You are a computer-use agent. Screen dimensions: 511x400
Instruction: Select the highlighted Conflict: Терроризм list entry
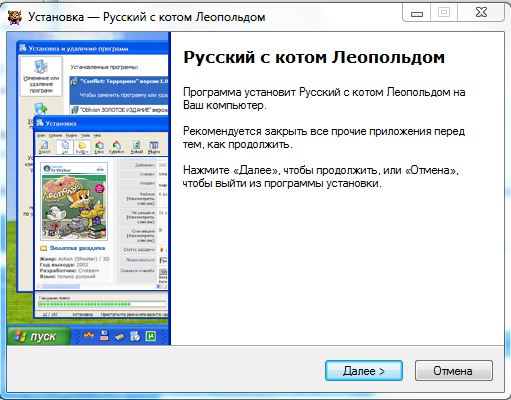(119, 88)
